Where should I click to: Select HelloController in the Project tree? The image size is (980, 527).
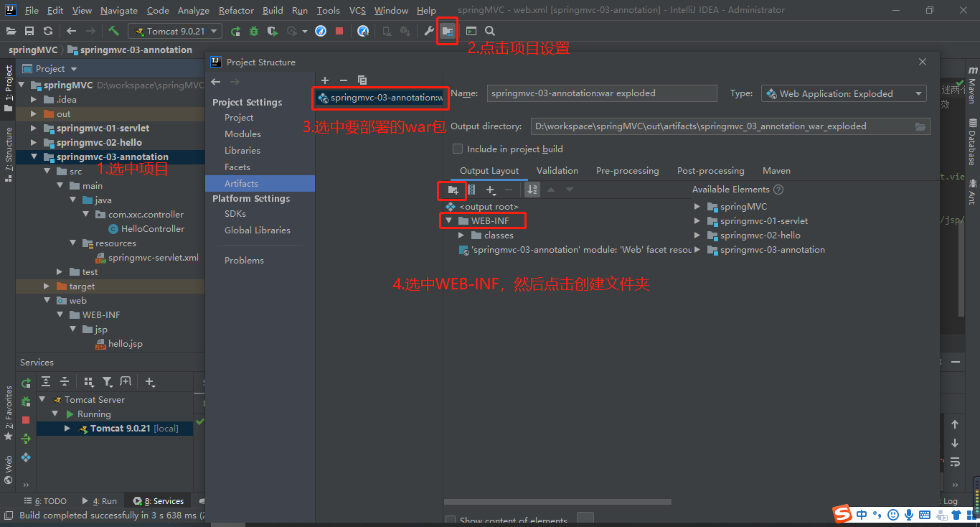[x=153, y=228]
